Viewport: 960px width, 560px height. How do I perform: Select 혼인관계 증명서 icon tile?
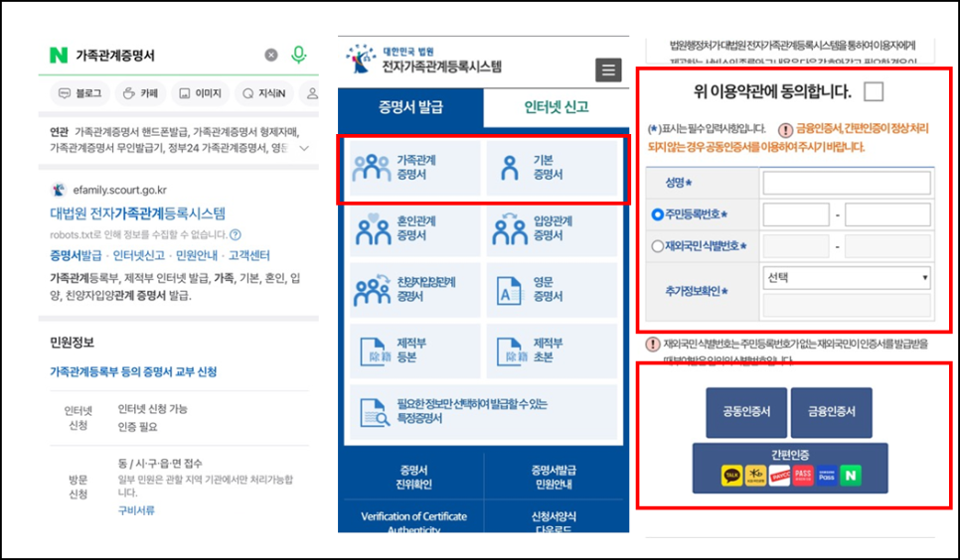(415, 229)
